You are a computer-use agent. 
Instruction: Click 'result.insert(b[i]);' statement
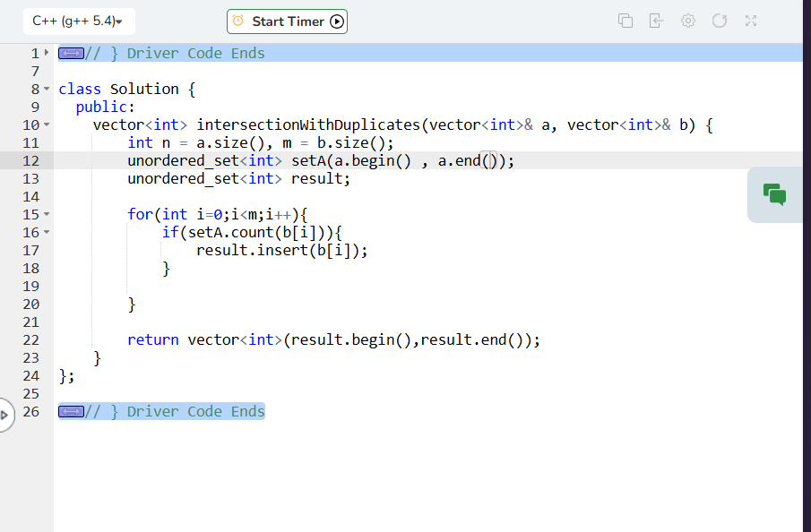coord(282,250)
